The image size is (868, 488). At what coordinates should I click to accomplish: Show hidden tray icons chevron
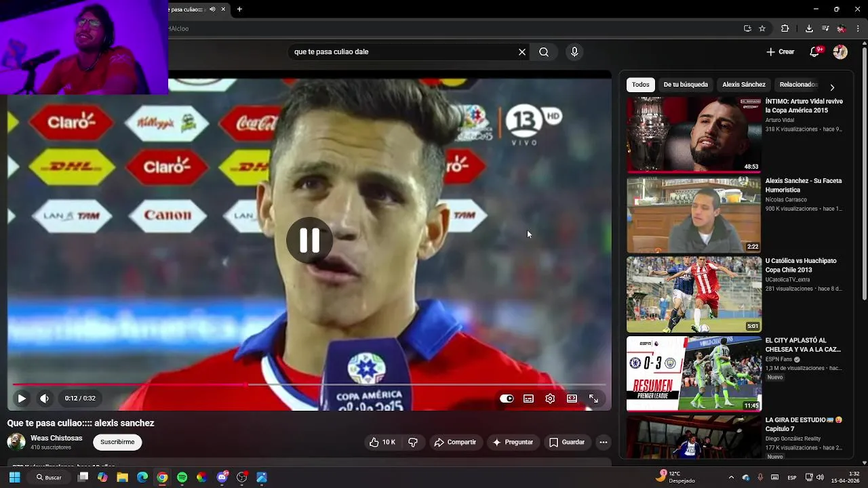731,477
